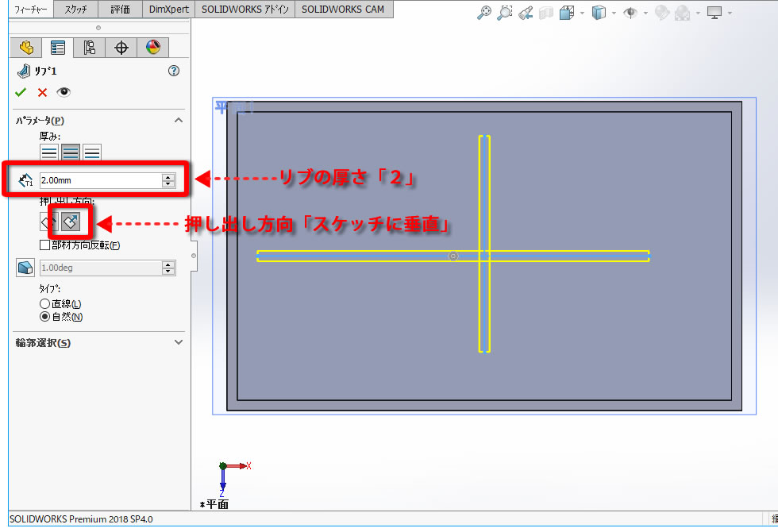The width and height of the screenshot is (778, 532).
Task: Click the sketch origin point
Action: tap(453, 256)
